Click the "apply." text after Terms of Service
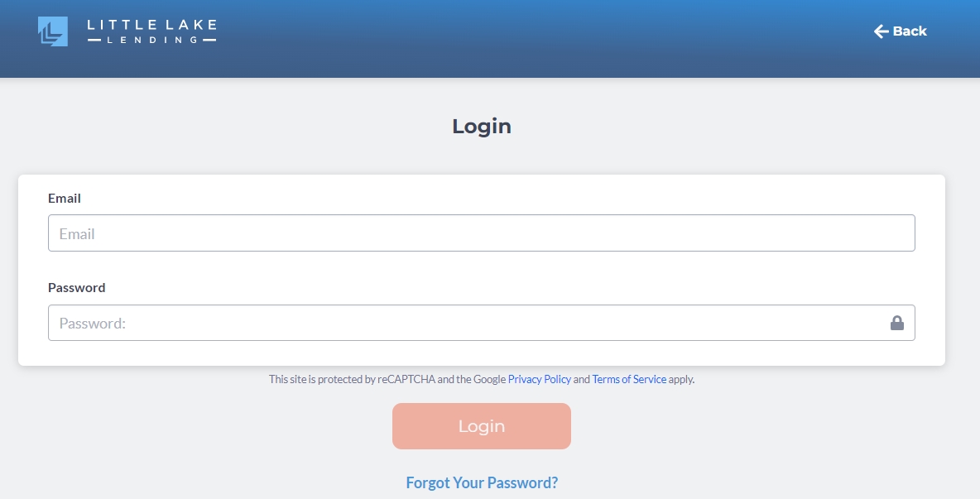The image size is (980, 499). pyautogui.click(x=682, y=380)
